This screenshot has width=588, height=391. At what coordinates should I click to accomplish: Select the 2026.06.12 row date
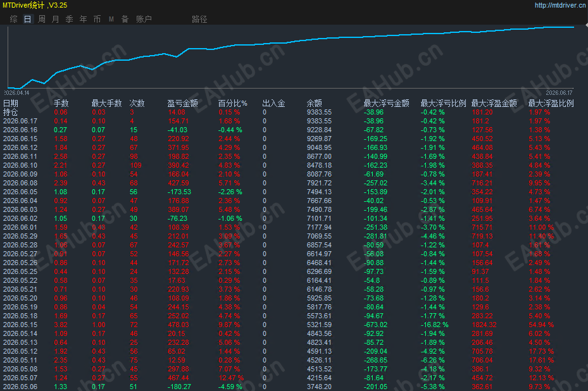[20, 147]
